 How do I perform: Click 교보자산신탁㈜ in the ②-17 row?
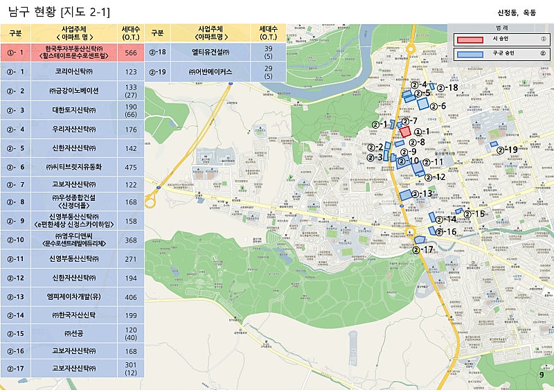pos(74,368)
